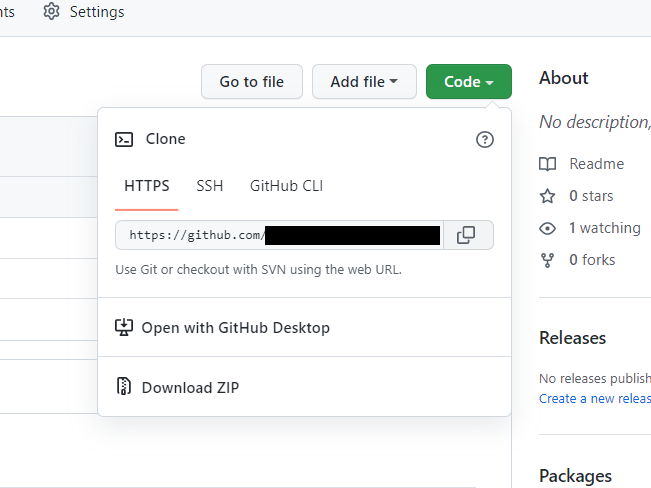Open repository Settings gear icon
The image size is (651, 488).
[x=51, y=12]
